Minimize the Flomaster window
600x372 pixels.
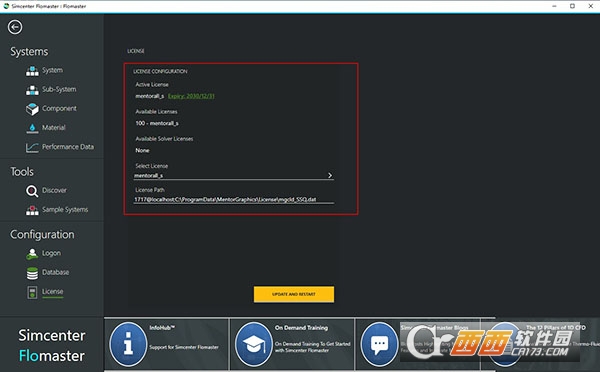554,6
